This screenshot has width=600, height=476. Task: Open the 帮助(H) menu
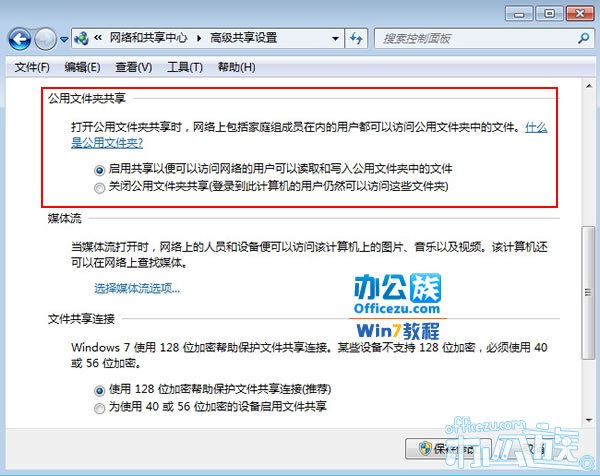click(x=236, y=67)
